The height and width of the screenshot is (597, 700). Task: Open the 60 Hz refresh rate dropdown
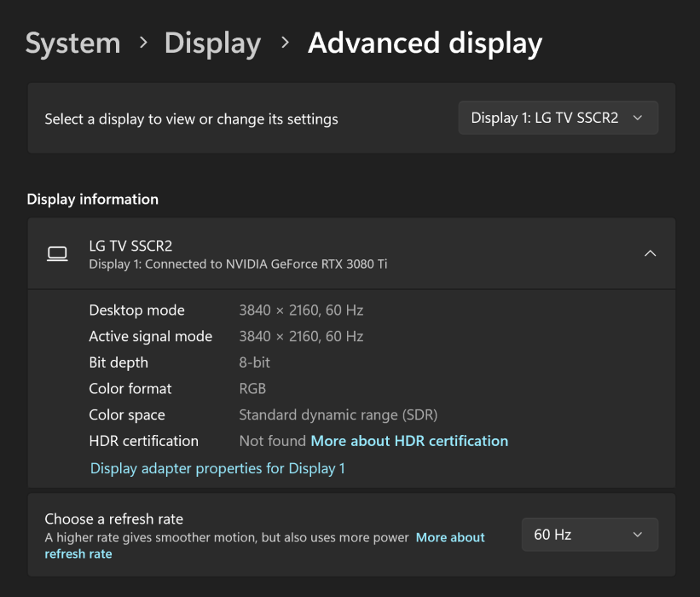pos(589,535)
